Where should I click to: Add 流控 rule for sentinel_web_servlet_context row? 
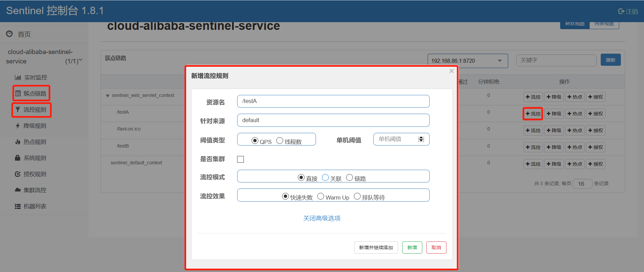[x=533, y=97]
